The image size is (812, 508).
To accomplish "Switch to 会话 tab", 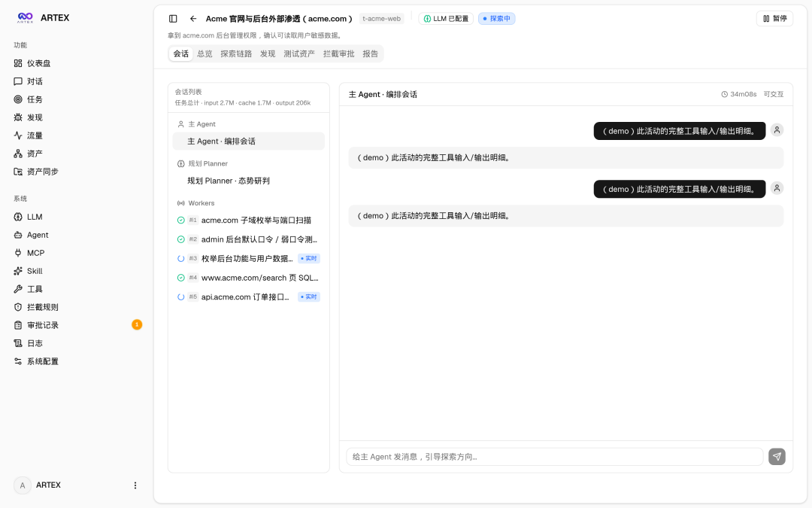I will (x=180, y=54).
